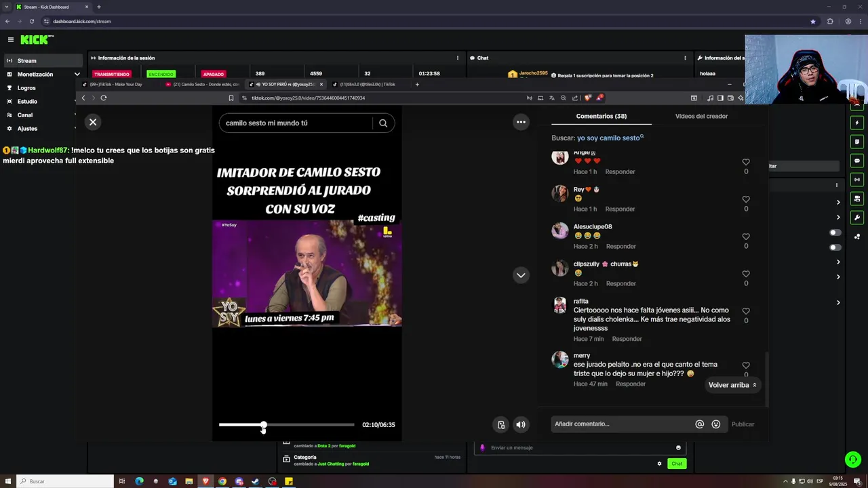Click Responder under rafita's comment
The width and height of the screenshot is (868, 488).
627,339
